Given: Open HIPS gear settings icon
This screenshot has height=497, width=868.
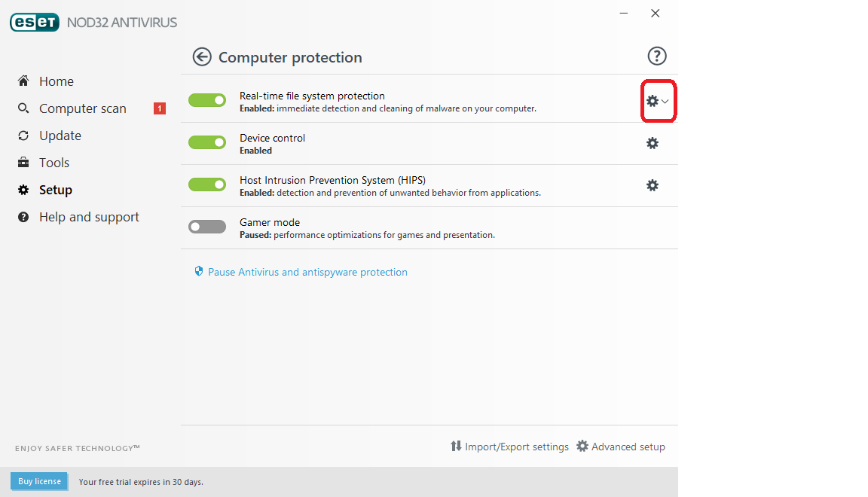Looking at the screenshot, I should click(x=653, y=185).
